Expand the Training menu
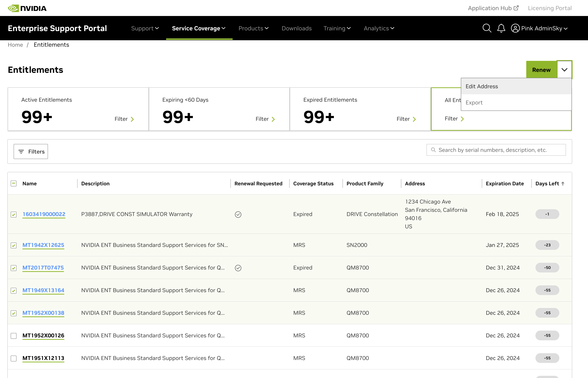The image size is (588, 378). pos(337,28)
